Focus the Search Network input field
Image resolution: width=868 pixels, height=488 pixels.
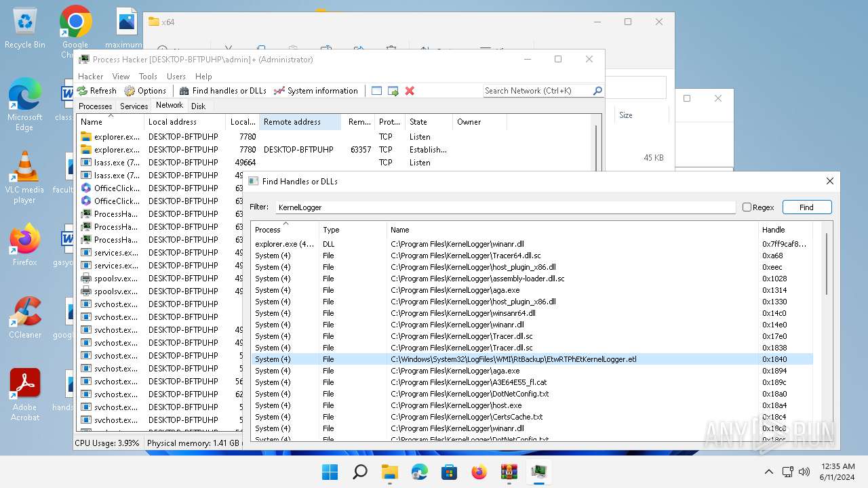pos(537,90)
